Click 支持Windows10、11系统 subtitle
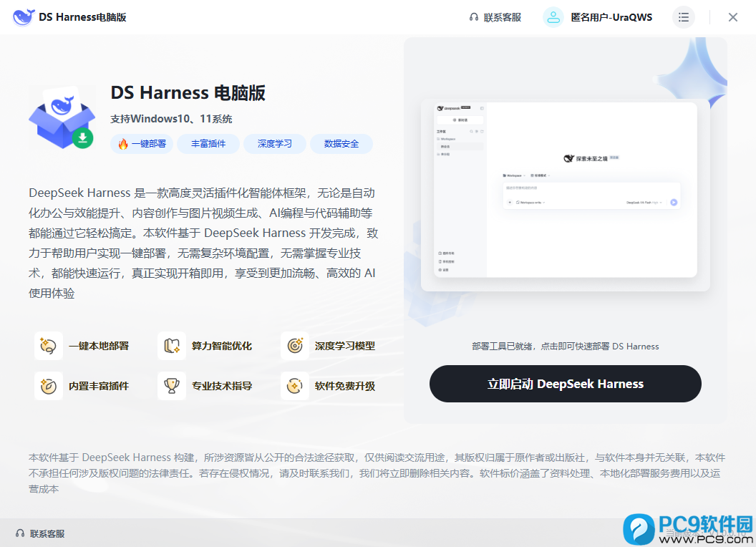 pyautogui.click(x=171, y=119)
